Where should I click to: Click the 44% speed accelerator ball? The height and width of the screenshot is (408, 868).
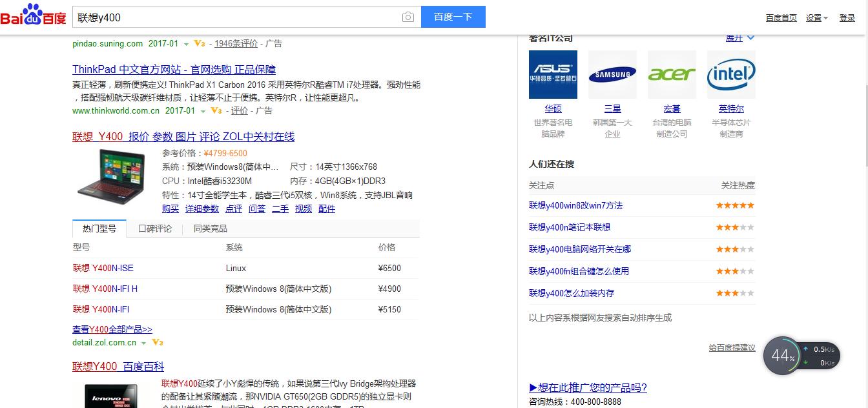point(783,355)
